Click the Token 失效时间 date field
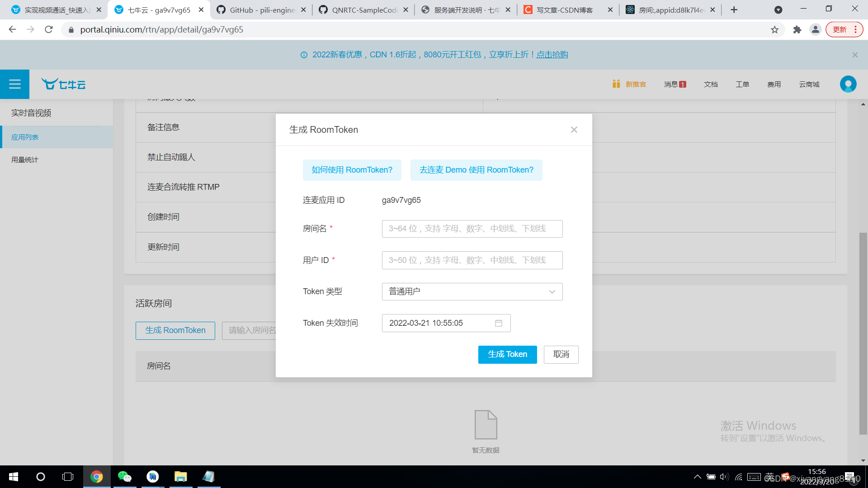Image resolution: width=868 pixels, height=488 pixels. 446,323
